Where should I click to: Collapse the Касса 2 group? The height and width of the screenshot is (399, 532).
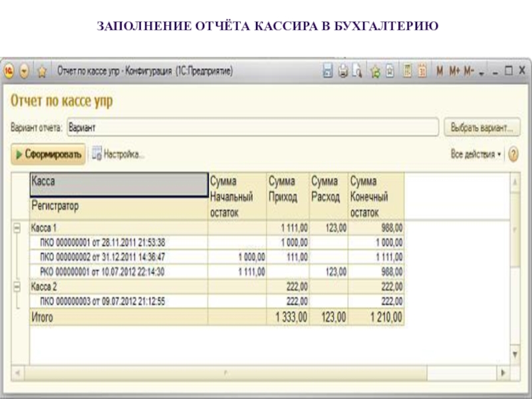pyautogui.click(x=17, y=287)
